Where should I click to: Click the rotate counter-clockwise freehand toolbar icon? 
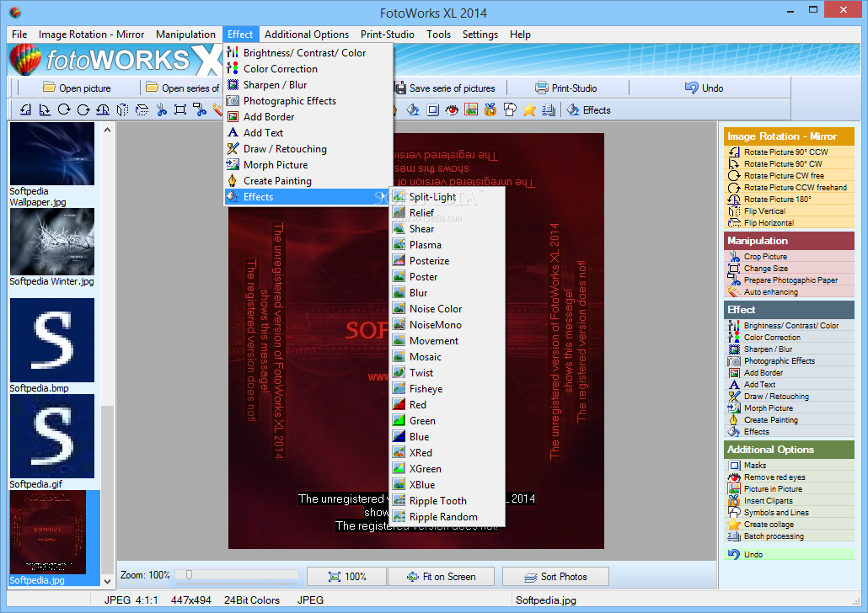point(83,109)
